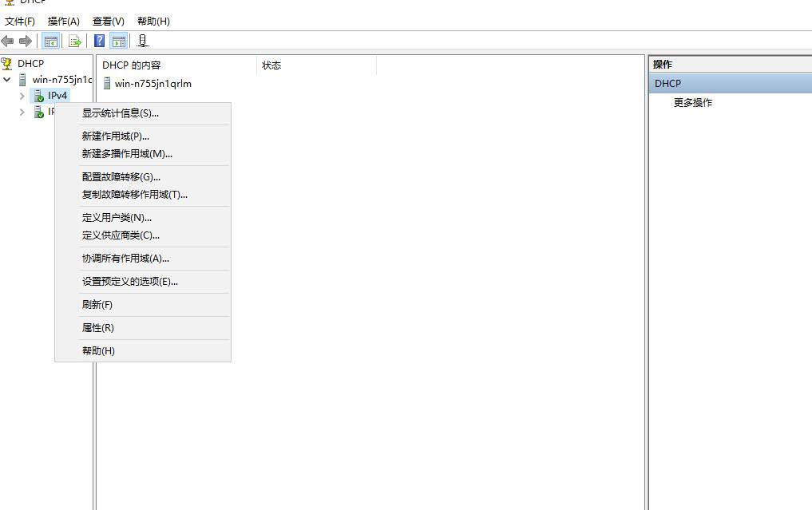Open Help via blue question mark icon
This screenshot has width=812, height=510.
point(100,41)
